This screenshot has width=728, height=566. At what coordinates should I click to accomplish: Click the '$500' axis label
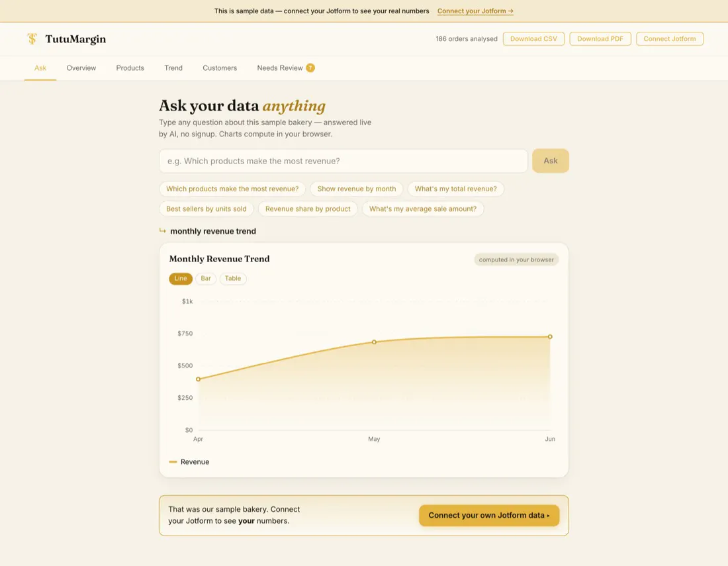[185, 365]
